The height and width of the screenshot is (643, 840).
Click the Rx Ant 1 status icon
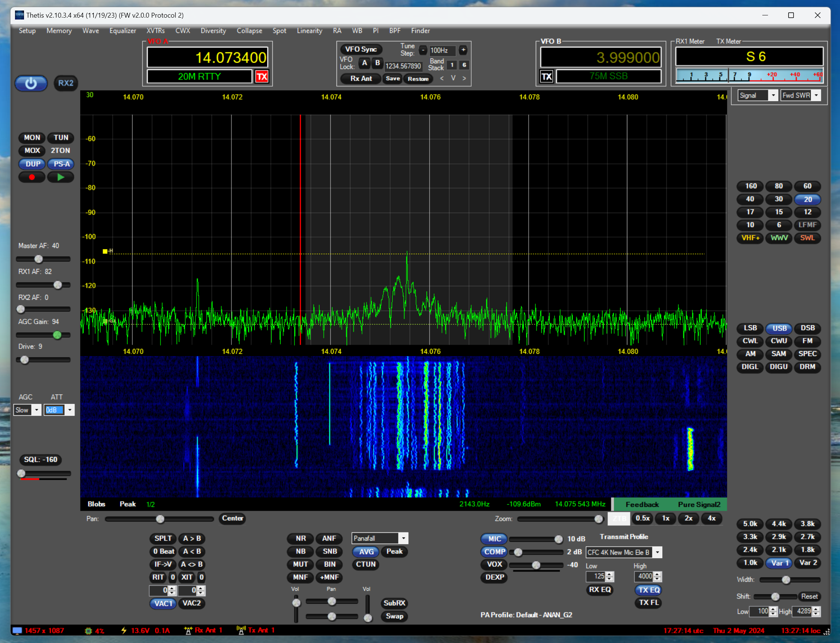[188, 630]
